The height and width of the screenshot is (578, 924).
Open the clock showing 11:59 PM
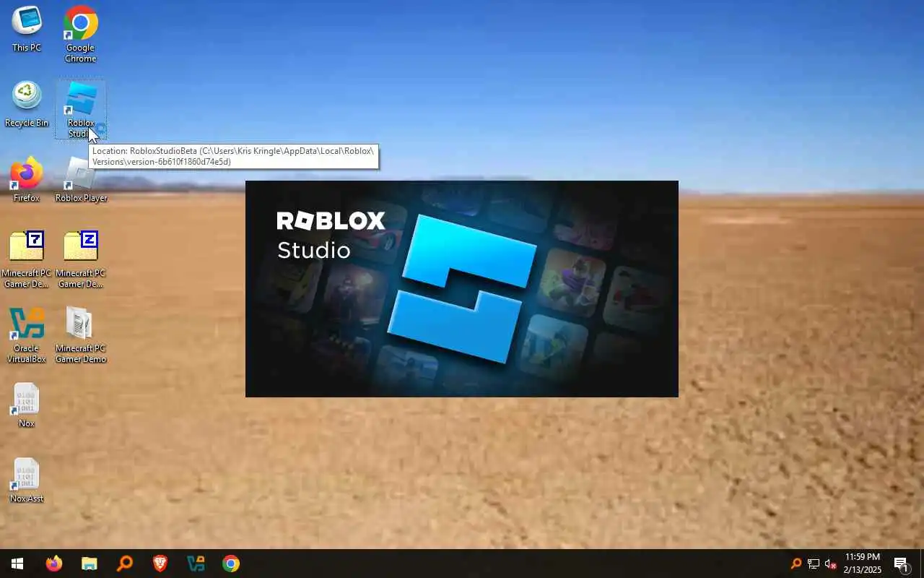pos(863,564)
